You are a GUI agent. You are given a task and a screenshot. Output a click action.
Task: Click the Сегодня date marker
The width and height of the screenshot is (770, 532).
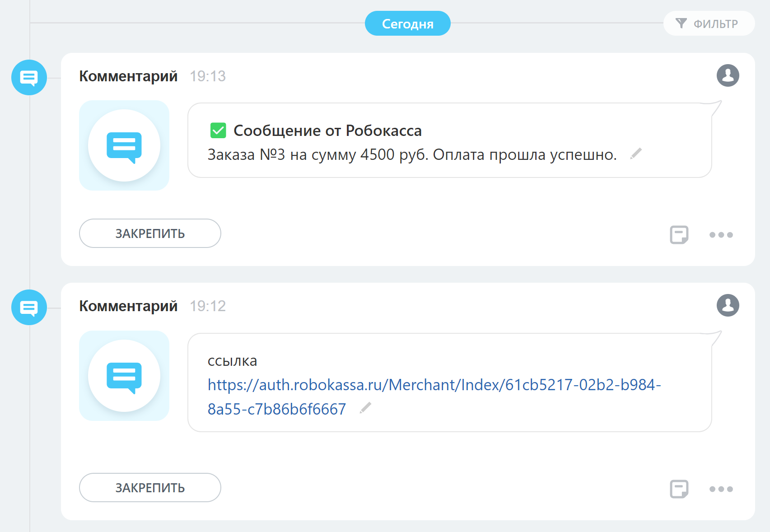[x=407, y=23]
